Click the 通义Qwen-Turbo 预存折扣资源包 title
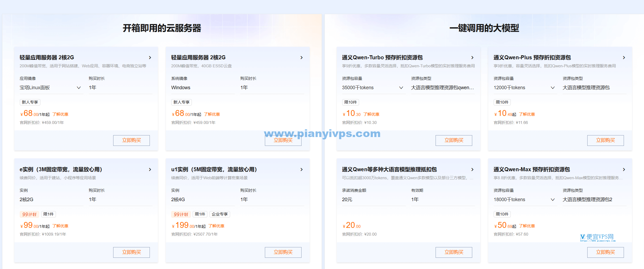 [x=382, y=57]
